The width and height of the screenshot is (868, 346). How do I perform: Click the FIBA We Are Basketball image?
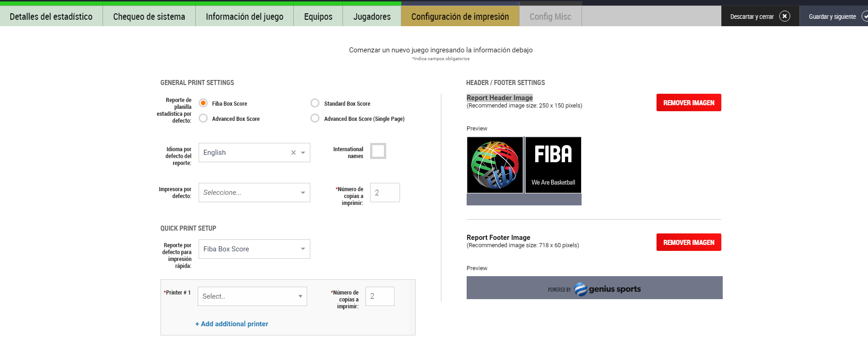pyautogui.click(x=553, y=165)
